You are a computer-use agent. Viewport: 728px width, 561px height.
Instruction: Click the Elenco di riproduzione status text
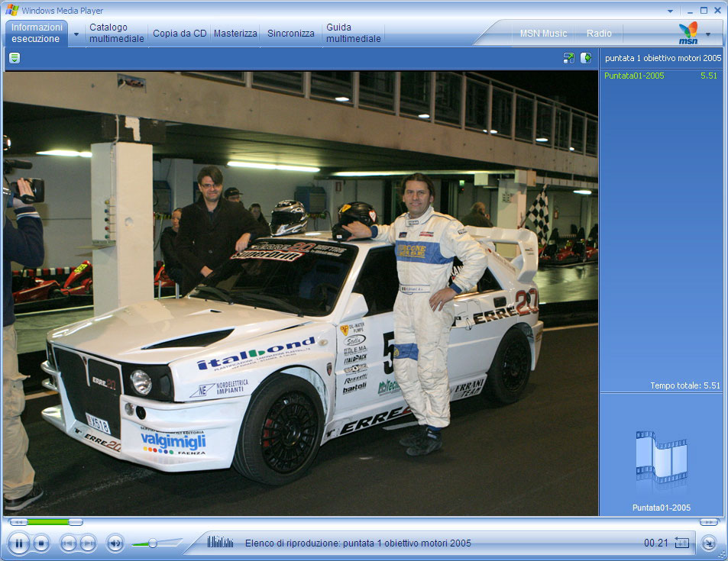[358, 543]
